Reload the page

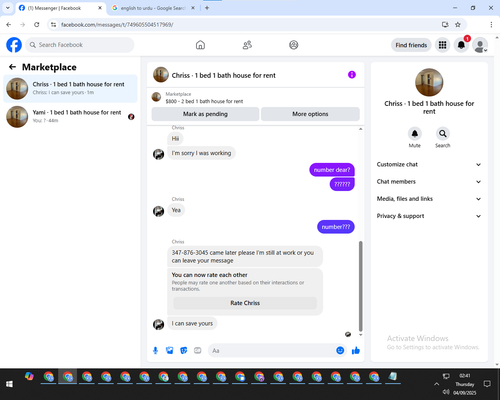click(37, 24)
